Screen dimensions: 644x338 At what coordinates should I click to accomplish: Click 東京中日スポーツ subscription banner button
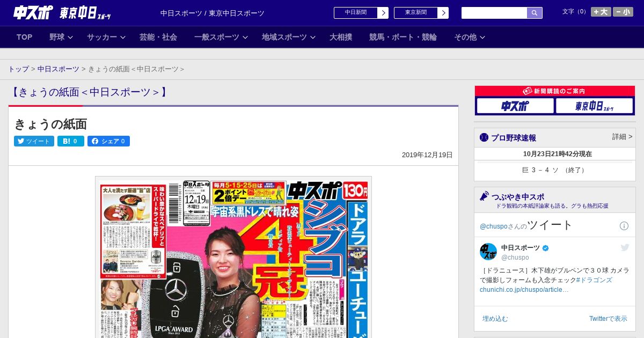pos(594,106)
